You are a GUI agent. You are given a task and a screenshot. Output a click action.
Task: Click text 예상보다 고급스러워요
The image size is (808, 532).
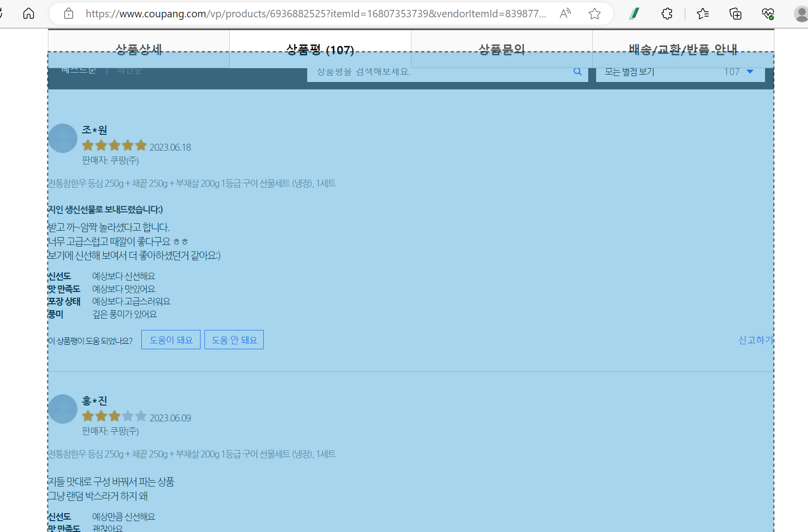131,301
